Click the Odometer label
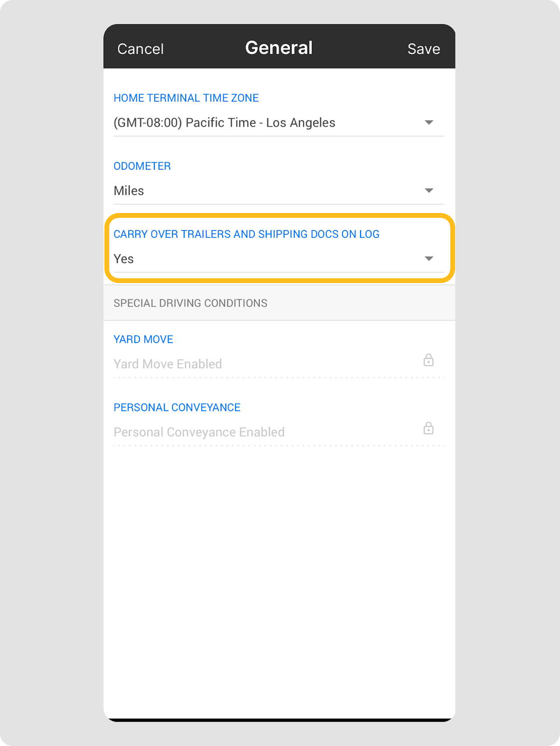The height and width of the screenshot is (746, 560). tap(142, 166)
